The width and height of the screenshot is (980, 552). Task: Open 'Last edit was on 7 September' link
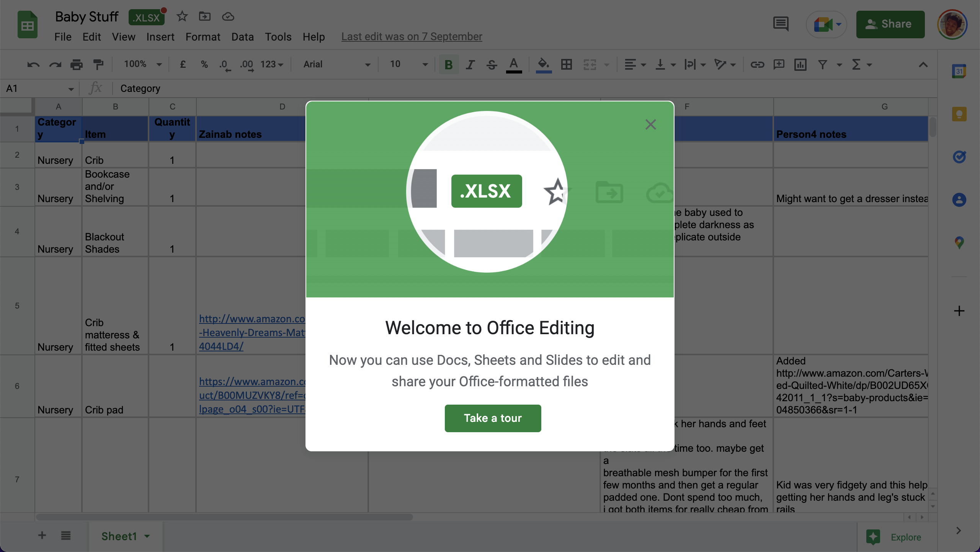(x=412, y=36)
